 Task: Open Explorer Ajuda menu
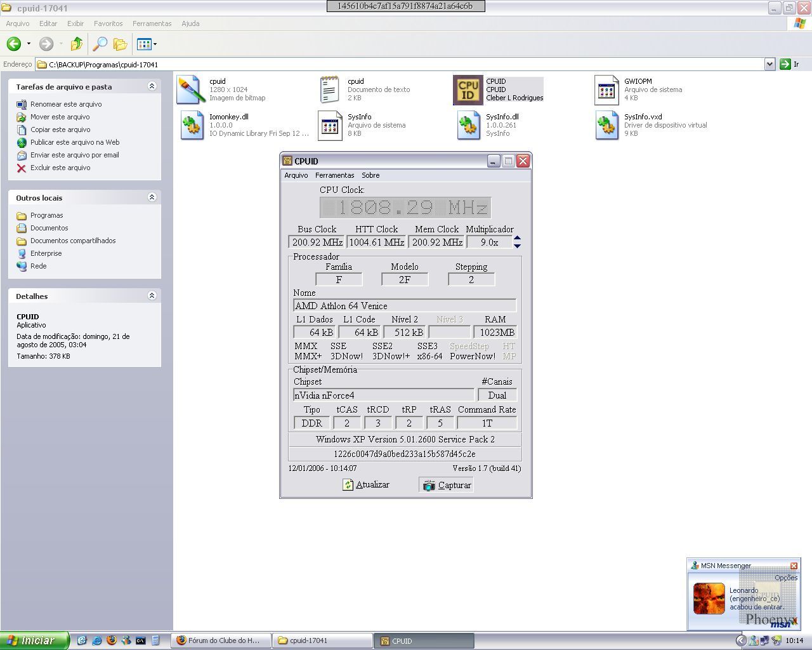coord(190,23)
